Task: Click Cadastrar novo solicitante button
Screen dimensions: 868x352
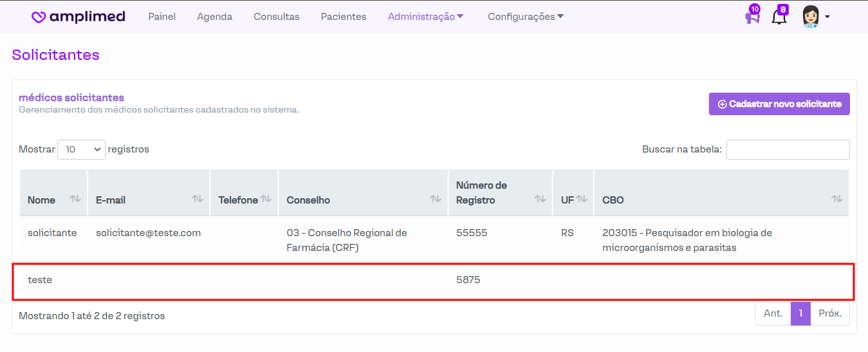Action: pos(779,104)
